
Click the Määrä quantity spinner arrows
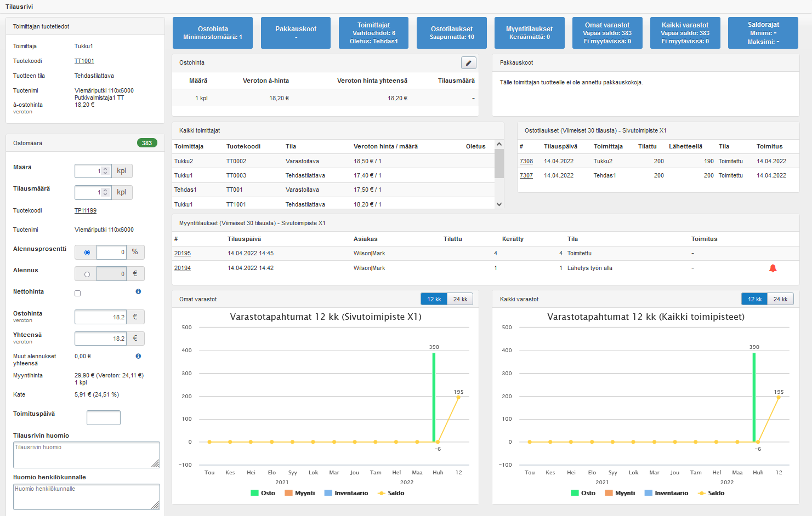105,171
